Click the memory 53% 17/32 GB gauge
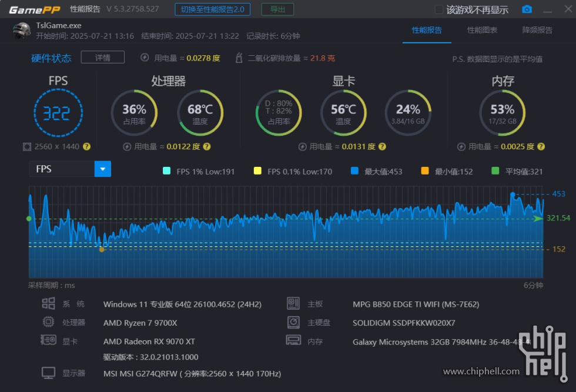Image resolution: width=576 pixels, height=392 pixels. click(503, 113)
